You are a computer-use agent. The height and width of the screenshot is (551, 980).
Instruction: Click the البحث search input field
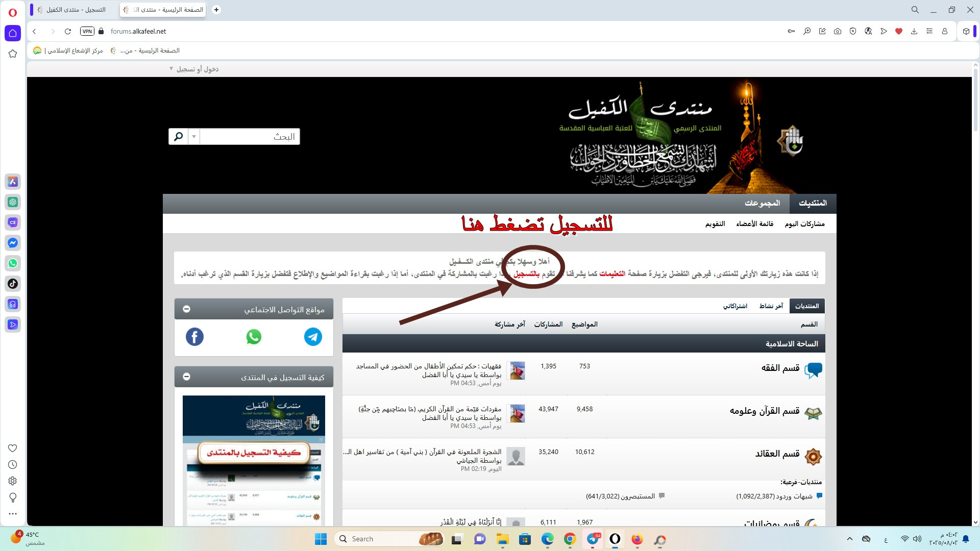pos(249,137)
